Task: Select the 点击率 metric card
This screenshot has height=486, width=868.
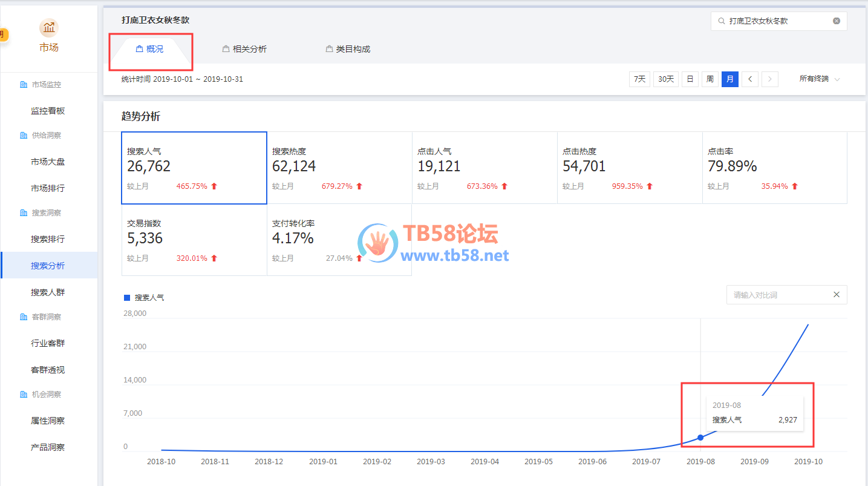Action: [774, 168]
